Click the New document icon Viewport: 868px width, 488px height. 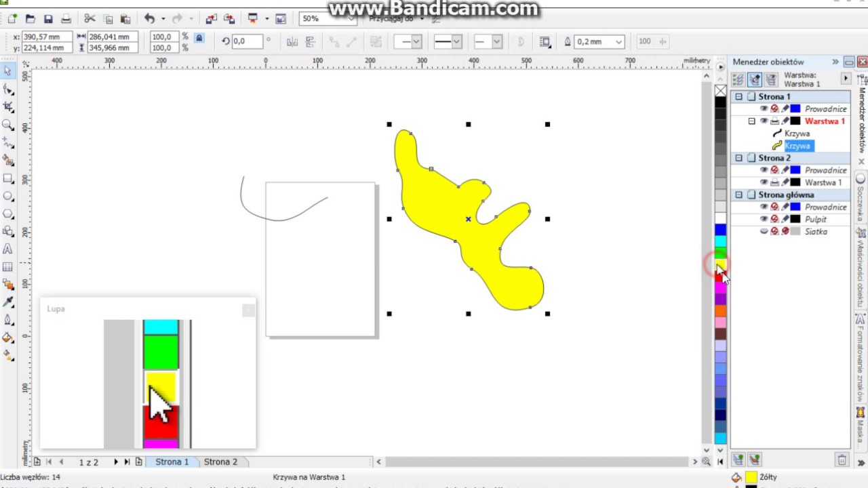click(x=12, y=19)
